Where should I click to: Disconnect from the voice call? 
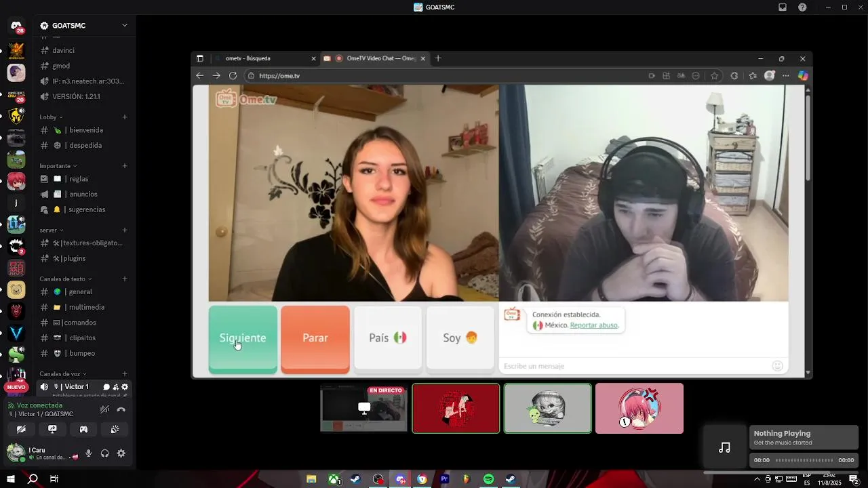coord(121,409)
